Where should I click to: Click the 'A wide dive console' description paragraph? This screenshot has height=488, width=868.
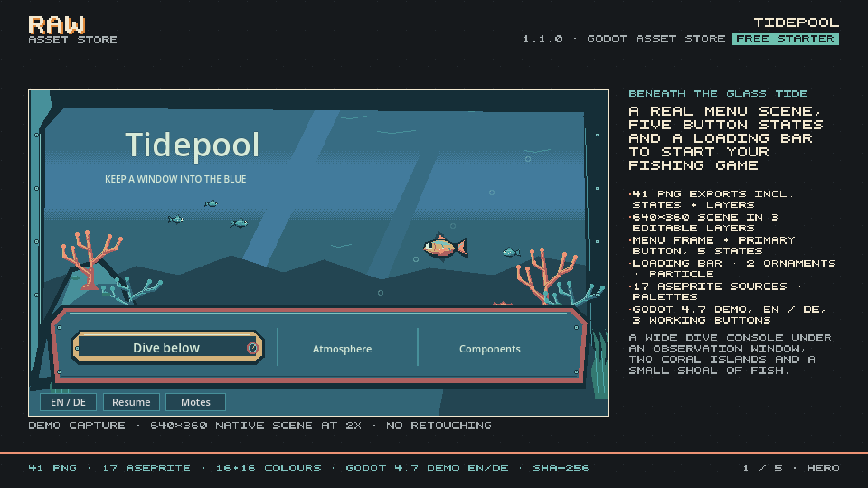[730, 354]
